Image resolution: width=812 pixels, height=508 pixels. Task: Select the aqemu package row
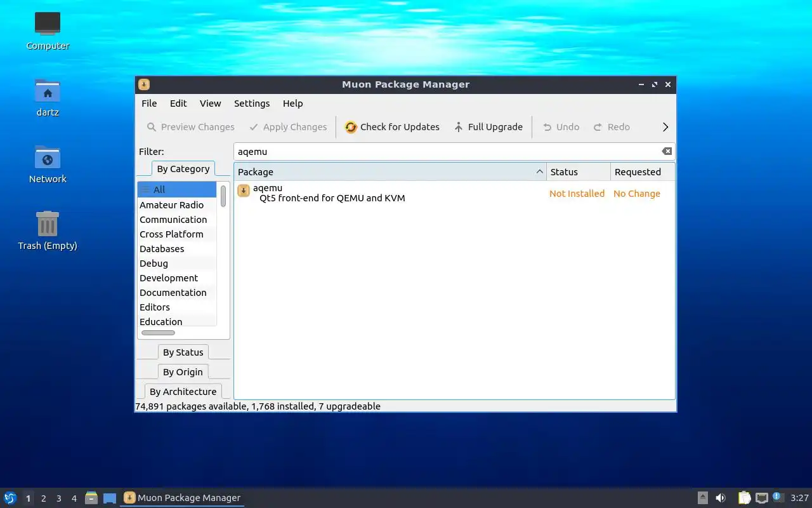pyautogui.click(x=454, y=193)
